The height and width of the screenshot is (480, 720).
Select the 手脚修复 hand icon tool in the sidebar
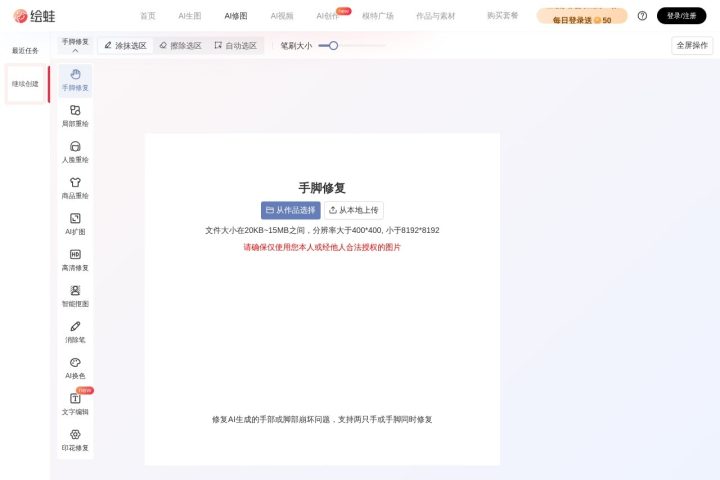75,80
